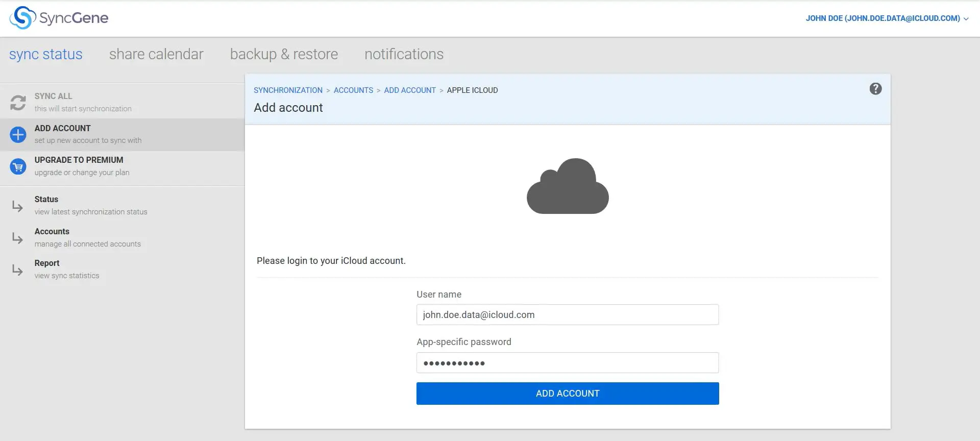Click the APPLE ICLOUD breadcrumb text

pyautogui.click(x=472, y=90)
